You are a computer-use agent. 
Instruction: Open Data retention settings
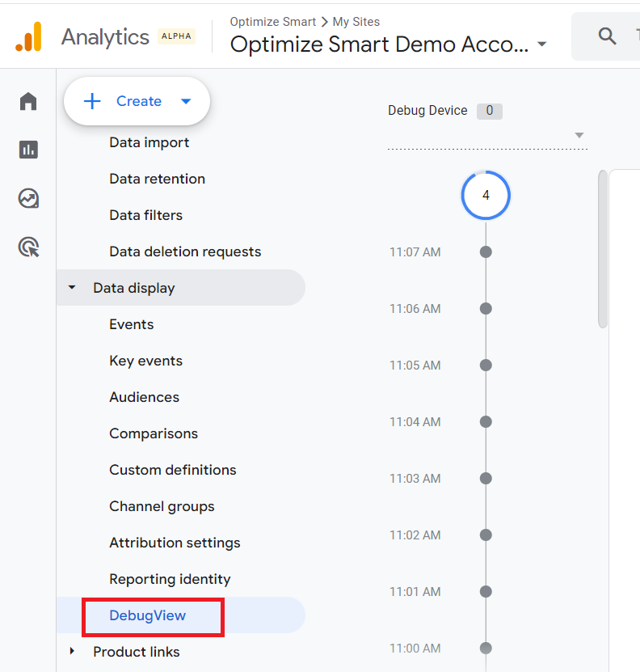pyautogui.click(x=158, y=179)
